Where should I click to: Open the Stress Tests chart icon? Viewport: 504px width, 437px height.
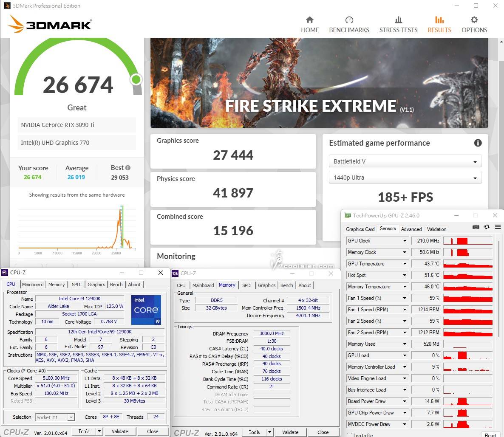click(398, 20)
